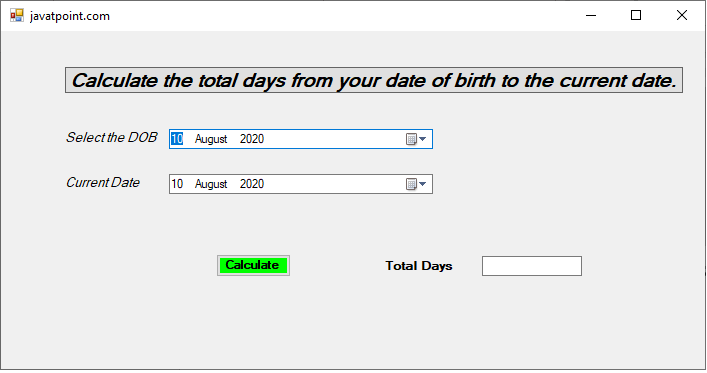This screenshot has height=373, width=707.
Task: Click the Select the DOB label
Action: tap(111, 137)
